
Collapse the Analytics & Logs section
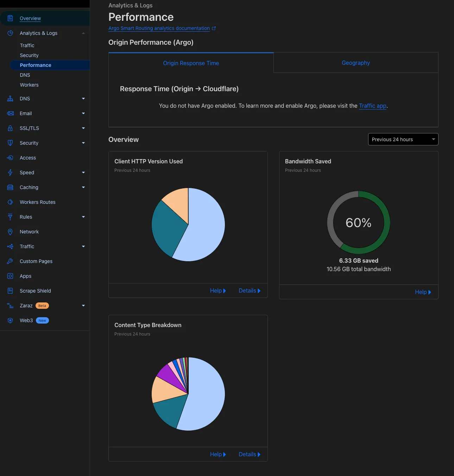click(x=83, y=33)
